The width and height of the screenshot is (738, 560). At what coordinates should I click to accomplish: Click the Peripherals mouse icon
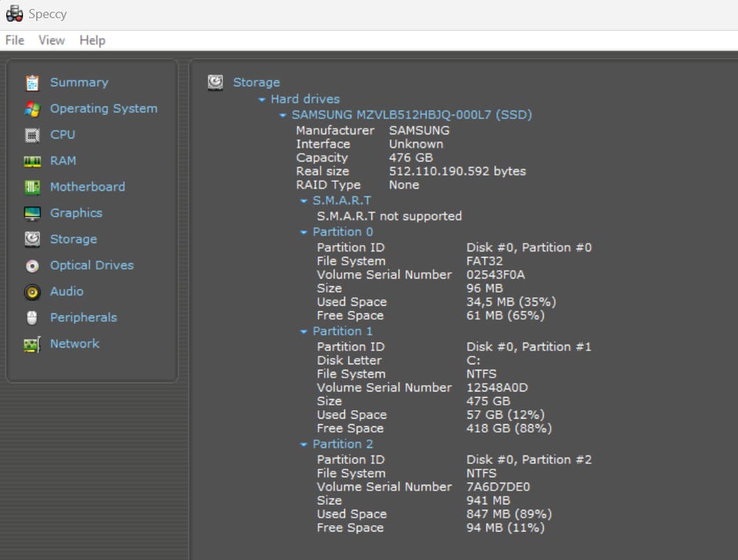(32, 318)
